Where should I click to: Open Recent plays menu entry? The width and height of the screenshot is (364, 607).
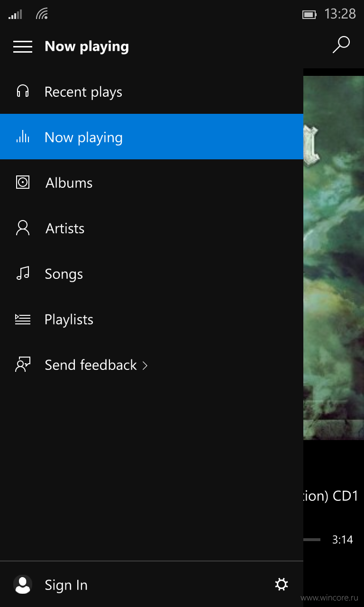[x=152, y=92]
